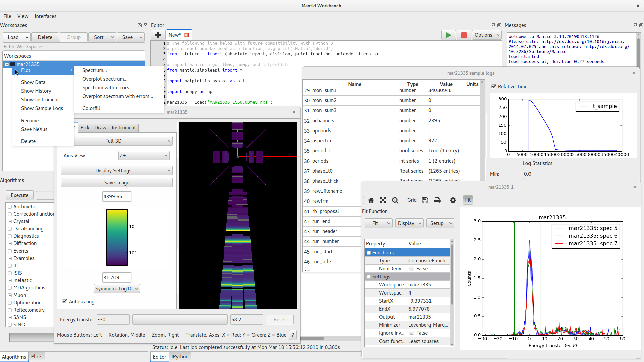The image size is (644, 362).
Task: Open the Axis View Z+ dropdown
Action: tap(143, 155)
